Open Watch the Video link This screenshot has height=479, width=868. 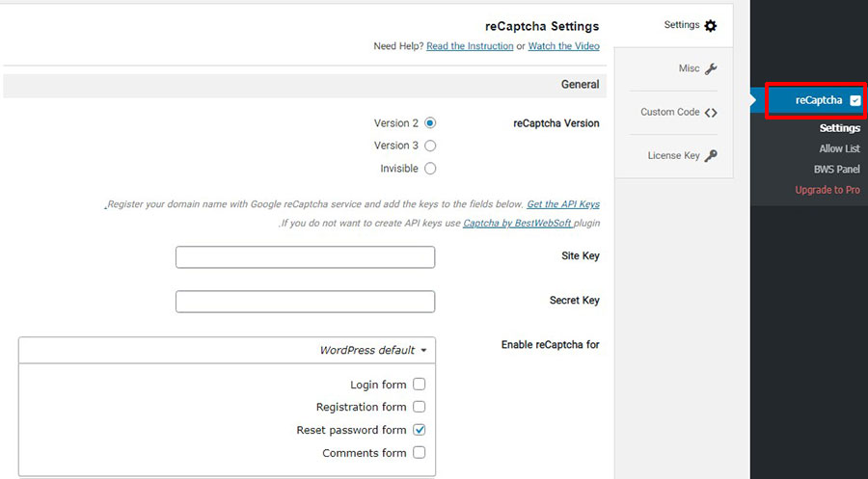(563, 46)
